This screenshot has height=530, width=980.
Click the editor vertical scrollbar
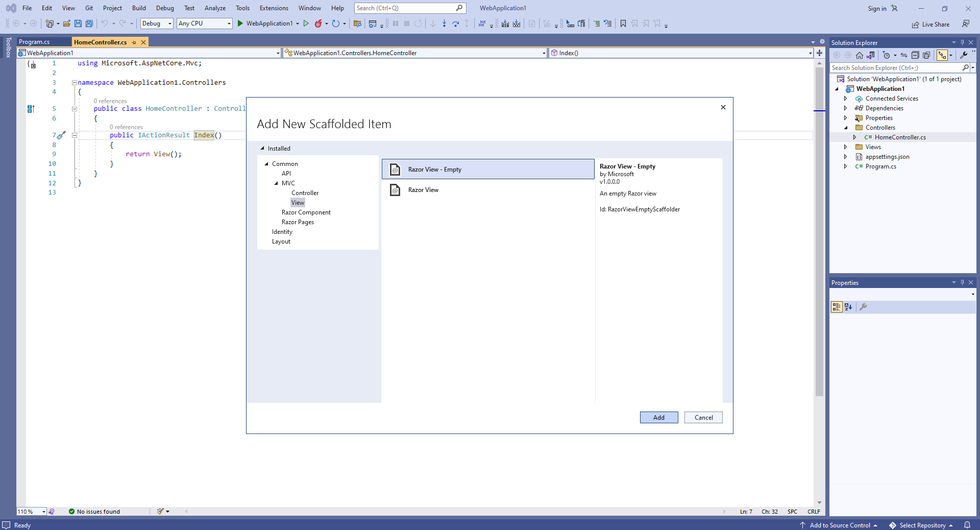point(819,255)
